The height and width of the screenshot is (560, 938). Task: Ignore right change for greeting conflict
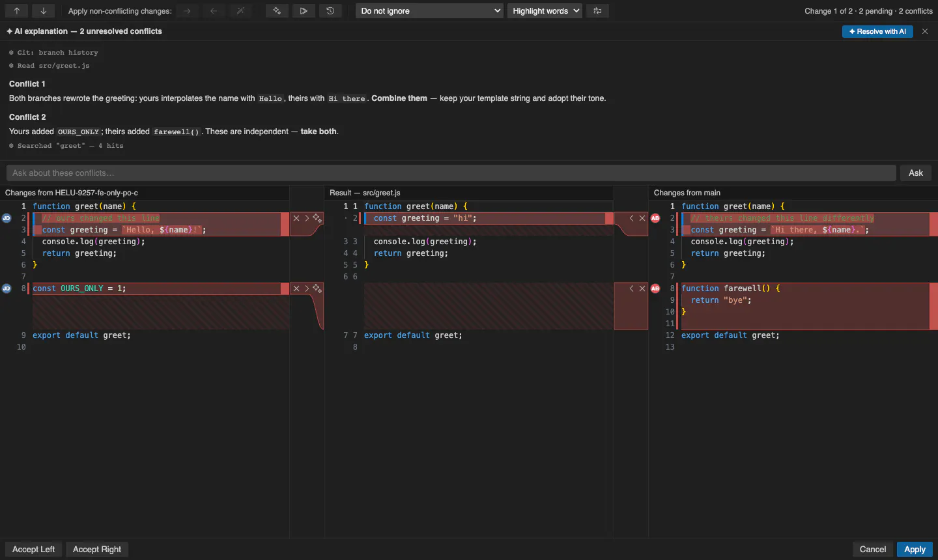[642, 218]
